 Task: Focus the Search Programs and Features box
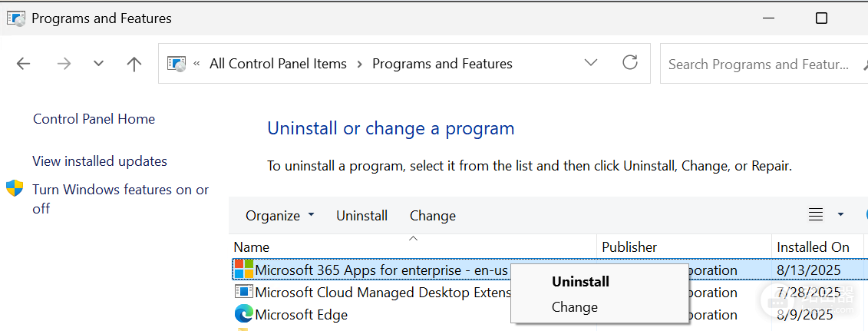pyautogui.click(x=764, y=65)
